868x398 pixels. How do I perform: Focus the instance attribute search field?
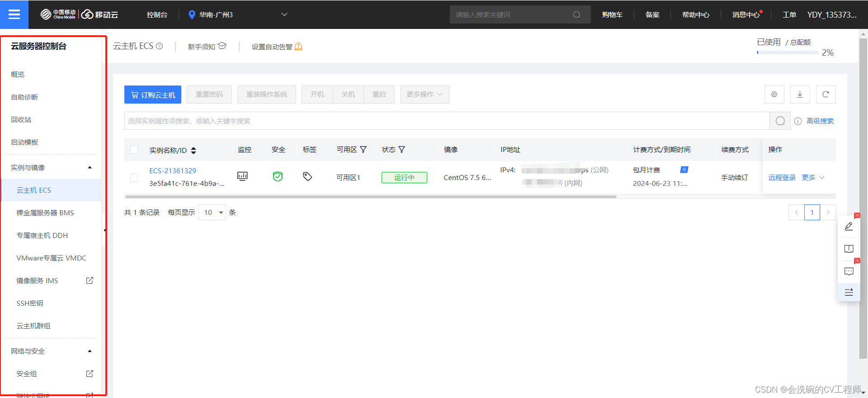(x=447, y=121)
